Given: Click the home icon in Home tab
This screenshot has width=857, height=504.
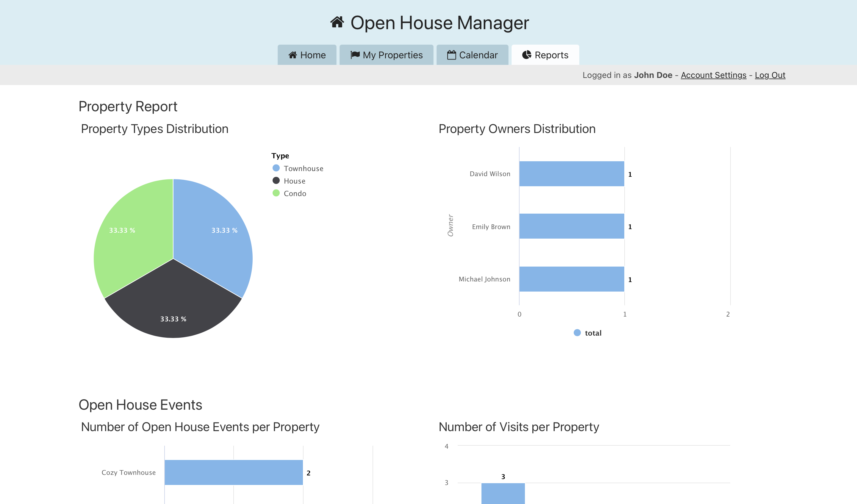Looking at the screenshot, I should 293,55.
